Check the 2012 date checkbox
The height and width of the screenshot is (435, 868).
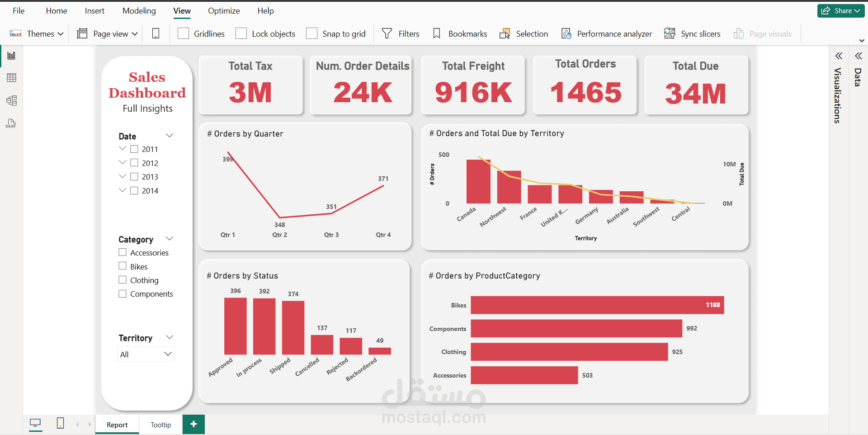134,163
